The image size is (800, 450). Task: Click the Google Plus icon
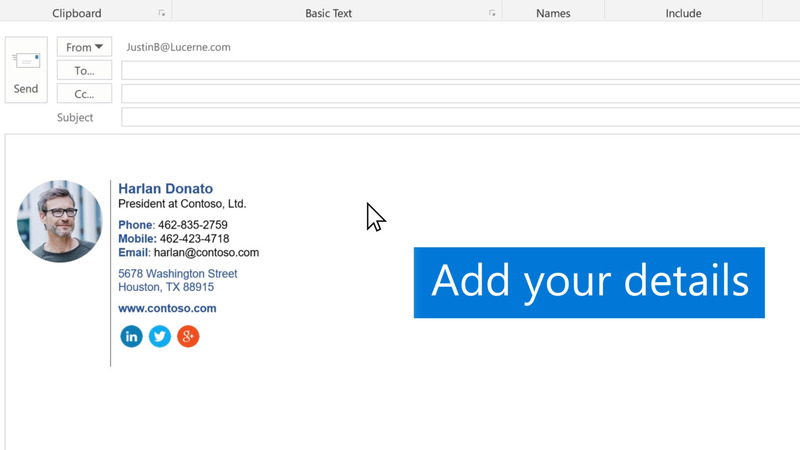pyautogui.click(x=188, y=337)
